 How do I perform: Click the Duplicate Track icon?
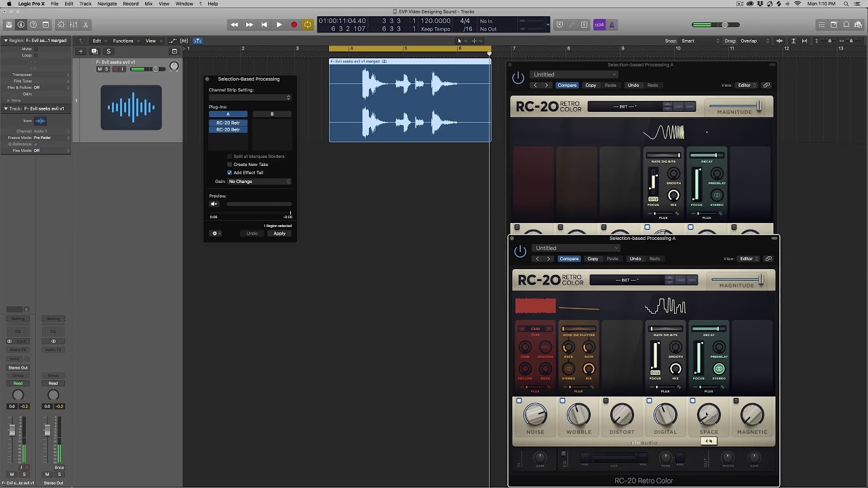pos(94,52)
